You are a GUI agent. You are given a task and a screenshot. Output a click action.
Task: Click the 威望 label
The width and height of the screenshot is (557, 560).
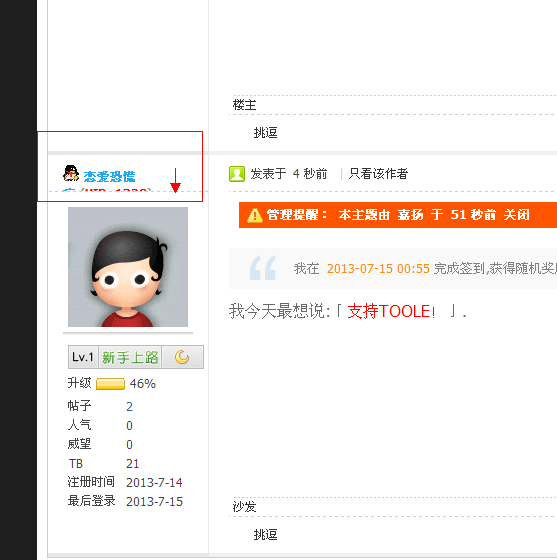click(80, 444)
